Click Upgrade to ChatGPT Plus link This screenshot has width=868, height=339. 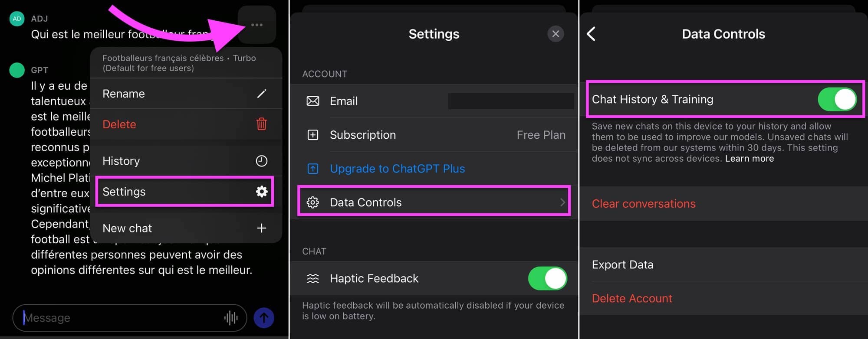397,169
